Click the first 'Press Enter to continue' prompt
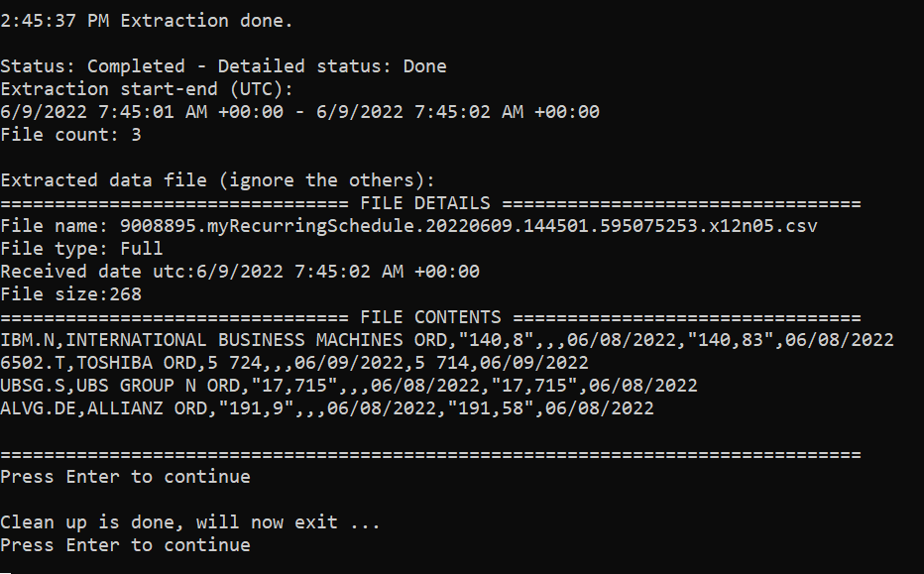Screen dimensions: 924x574 (x=125, y=477)
